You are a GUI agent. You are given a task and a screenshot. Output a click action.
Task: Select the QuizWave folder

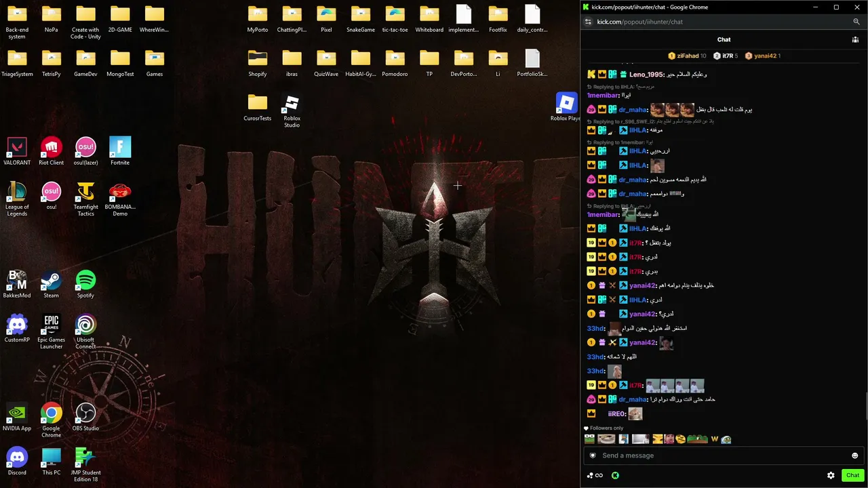[326, 63]
